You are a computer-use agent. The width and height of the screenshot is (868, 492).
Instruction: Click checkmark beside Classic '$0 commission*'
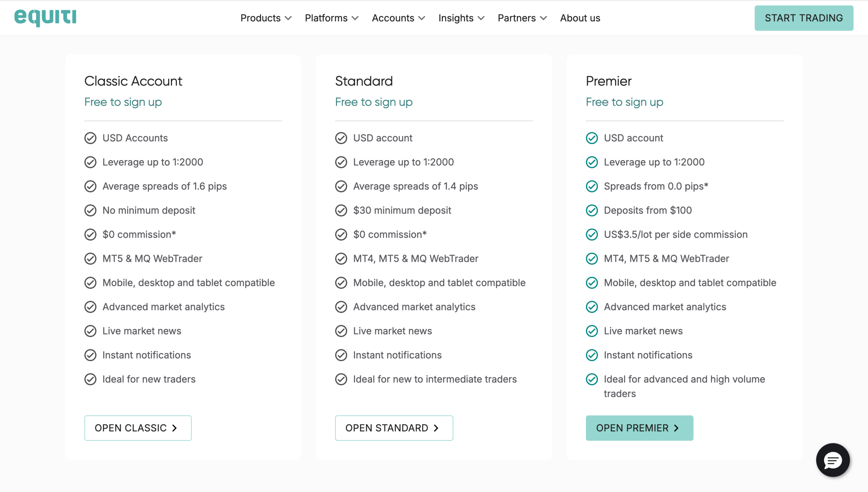(90, 234)
